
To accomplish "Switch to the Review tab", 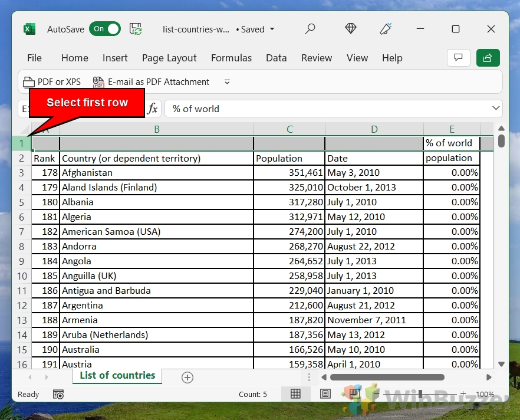I will tap(317, 58).
